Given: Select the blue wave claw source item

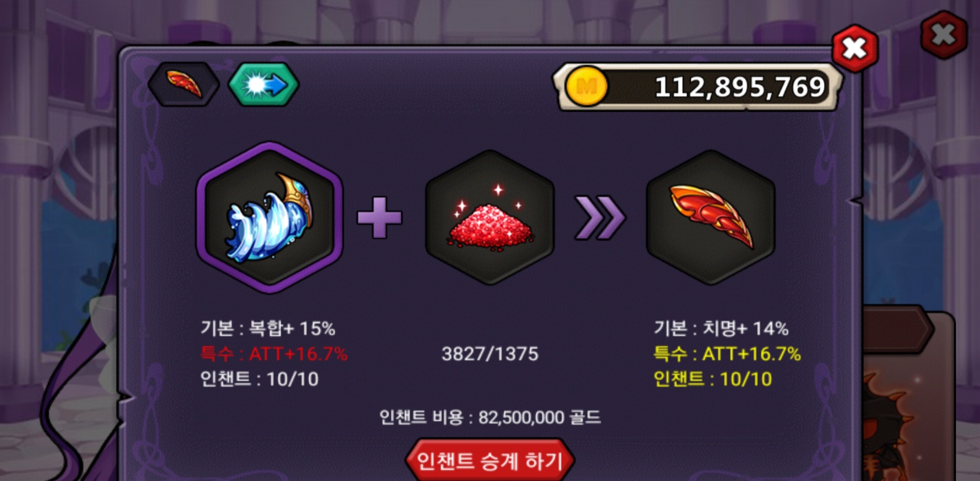Looking at the screenshot, I should point(269,217).
